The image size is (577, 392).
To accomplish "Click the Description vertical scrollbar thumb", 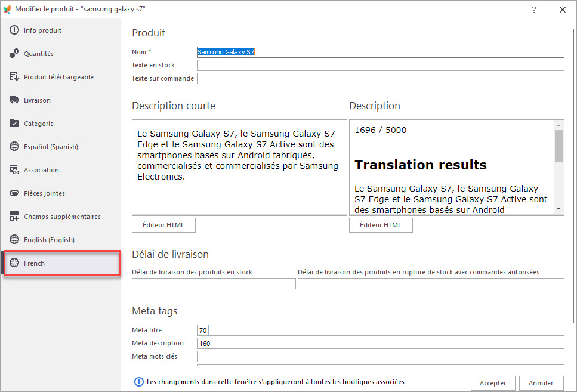I will click(559, 146).
